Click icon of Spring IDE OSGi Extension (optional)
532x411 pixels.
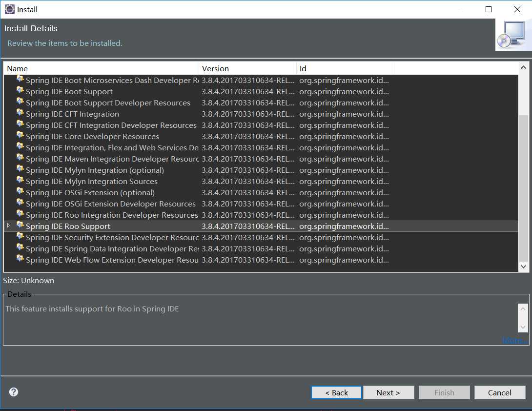point(20,191)
